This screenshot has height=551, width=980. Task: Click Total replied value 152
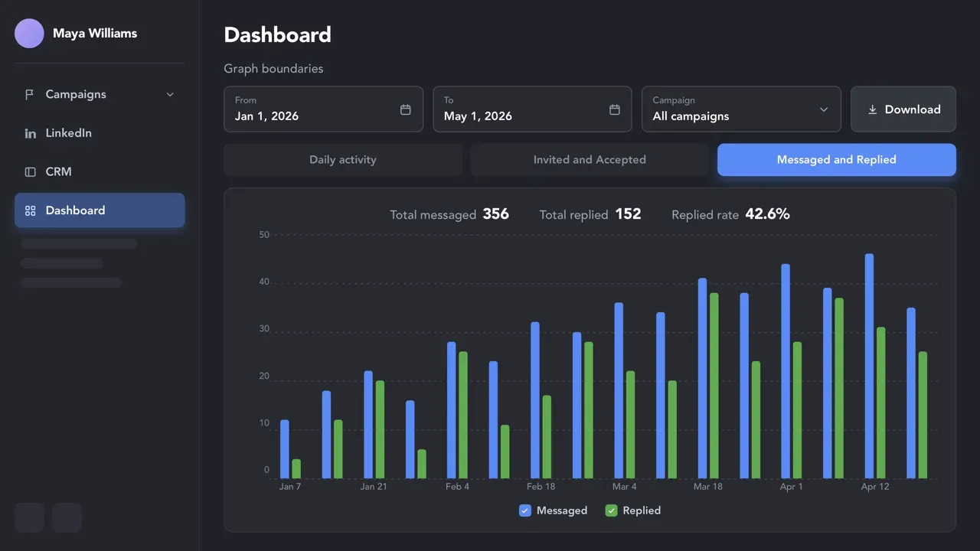click(628, 214)
